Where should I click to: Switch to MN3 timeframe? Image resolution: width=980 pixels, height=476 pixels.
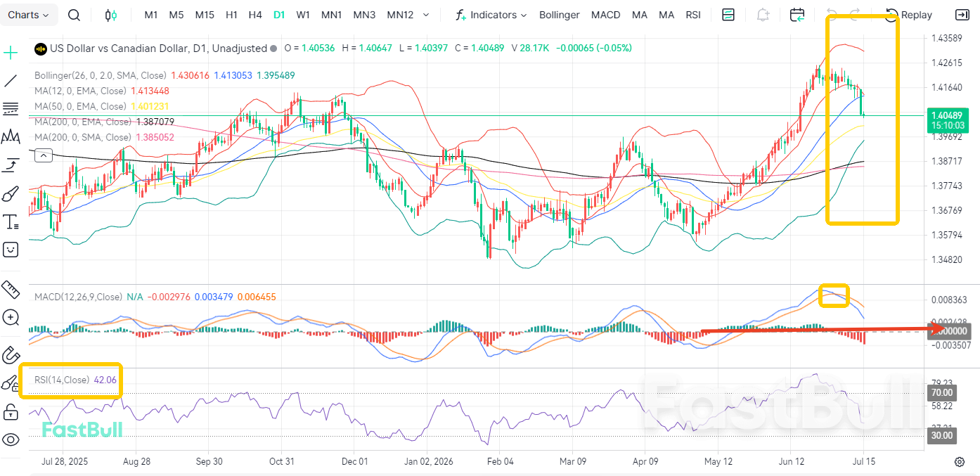tap(364, 15)
